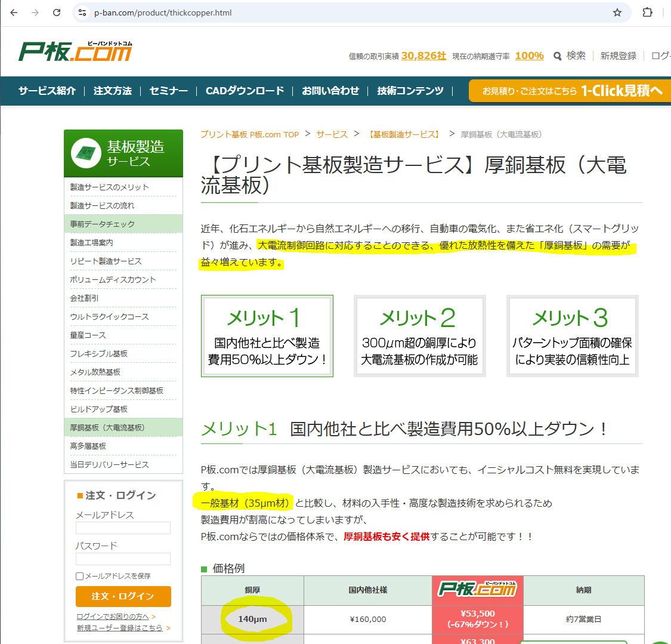Click the サービス breadcrumb link
The width and height of the screenshot is (671, 644).
(x=332, y=134)
